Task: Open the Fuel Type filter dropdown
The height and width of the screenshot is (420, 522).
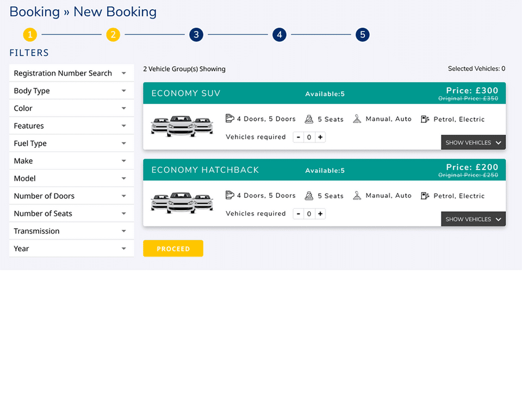Action: [71, 143]
